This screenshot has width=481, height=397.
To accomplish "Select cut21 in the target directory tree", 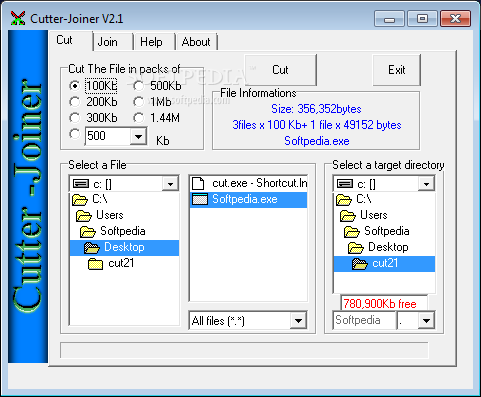I will coord(384,264).
